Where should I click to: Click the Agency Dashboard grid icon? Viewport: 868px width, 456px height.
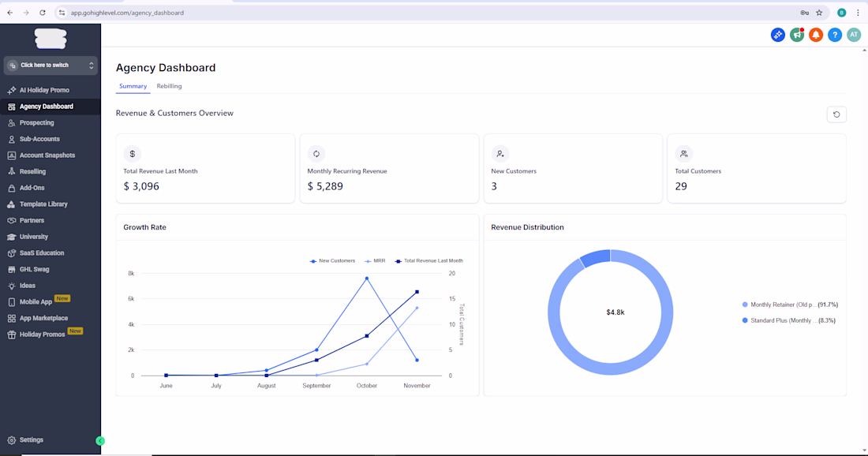click(11, 107)
